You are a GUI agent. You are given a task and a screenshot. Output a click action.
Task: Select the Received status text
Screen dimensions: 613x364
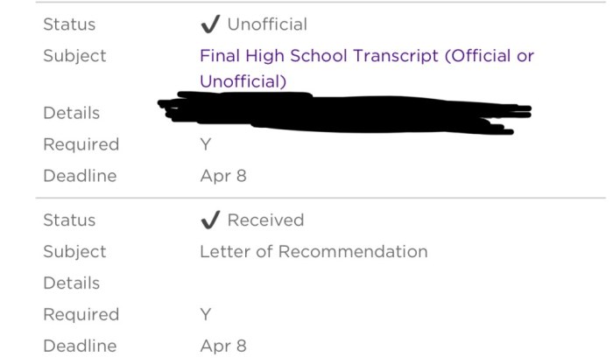click(265, 220)
